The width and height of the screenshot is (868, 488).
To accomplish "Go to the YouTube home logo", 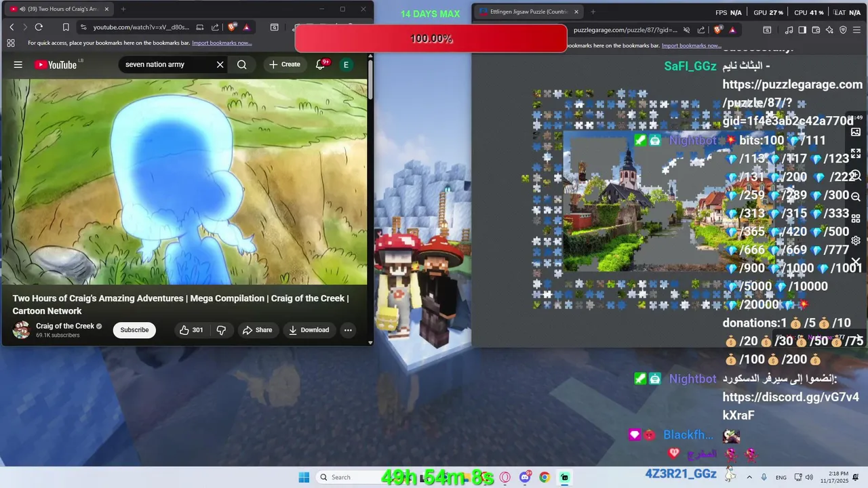I will [56, 64].
